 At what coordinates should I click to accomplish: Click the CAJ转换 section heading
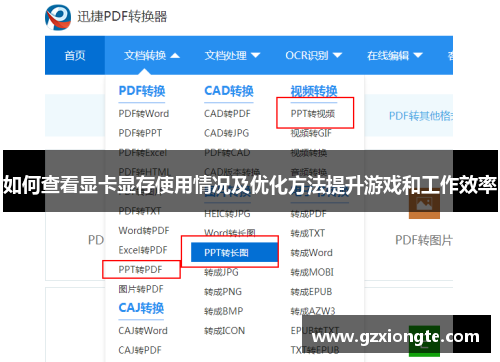click(141, 308)
